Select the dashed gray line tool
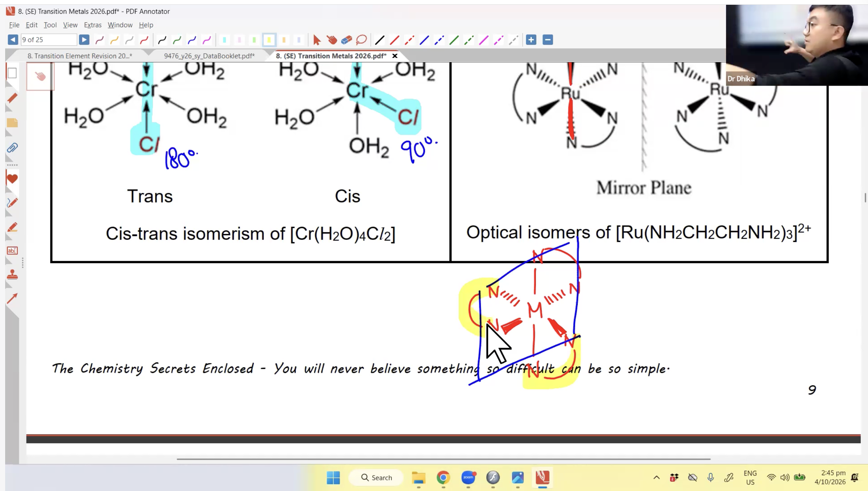The image size is (868, 491). [513, 40]
